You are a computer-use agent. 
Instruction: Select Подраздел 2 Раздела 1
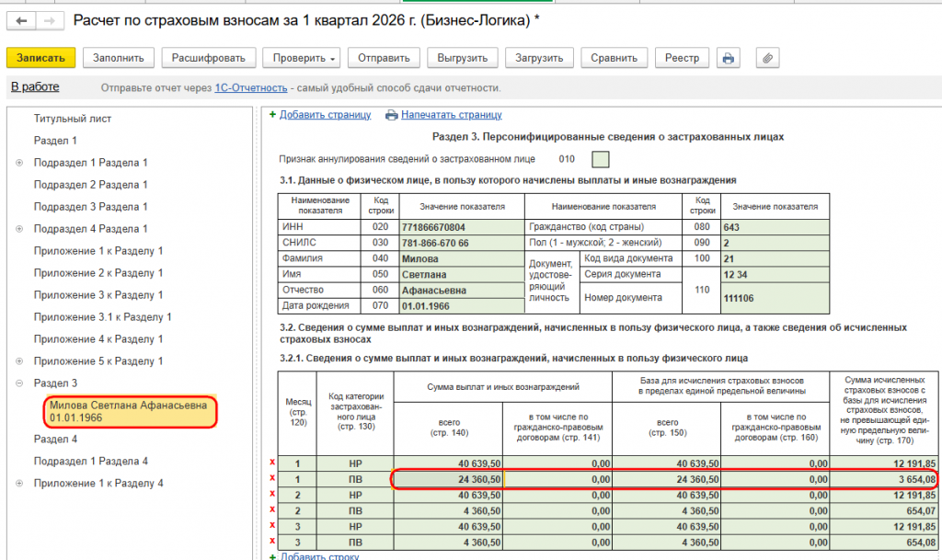pos(91,185)
